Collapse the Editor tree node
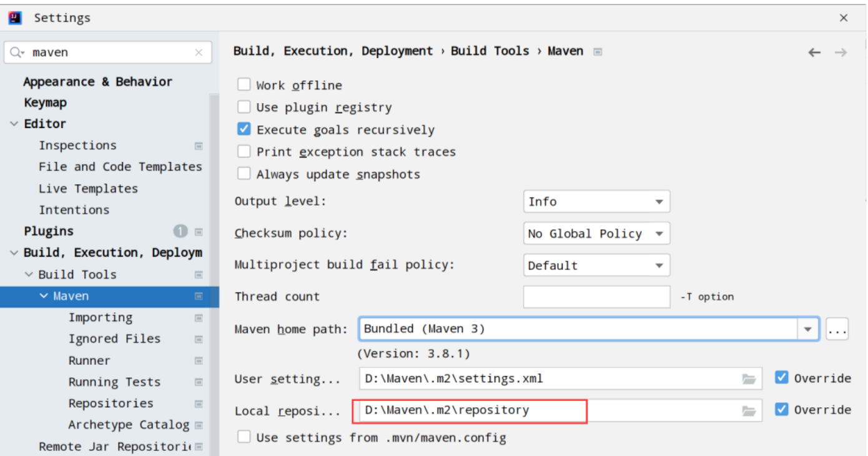 point(14,124)
